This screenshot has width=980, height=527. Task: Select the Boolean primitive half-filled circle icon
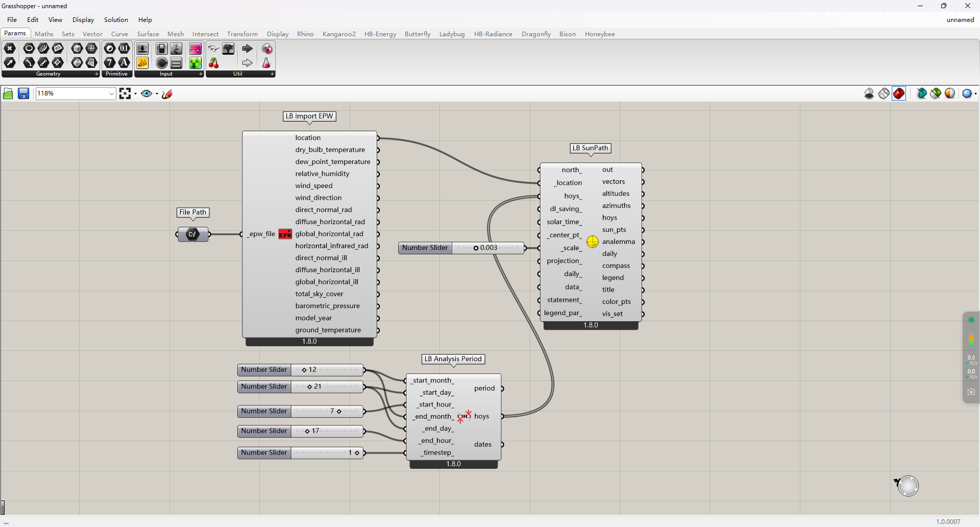[x=110, y=49]
